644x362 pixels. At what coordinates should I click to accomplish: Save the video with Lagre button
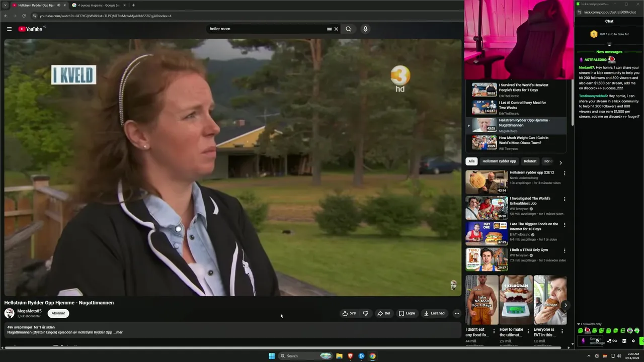point(407,313)
